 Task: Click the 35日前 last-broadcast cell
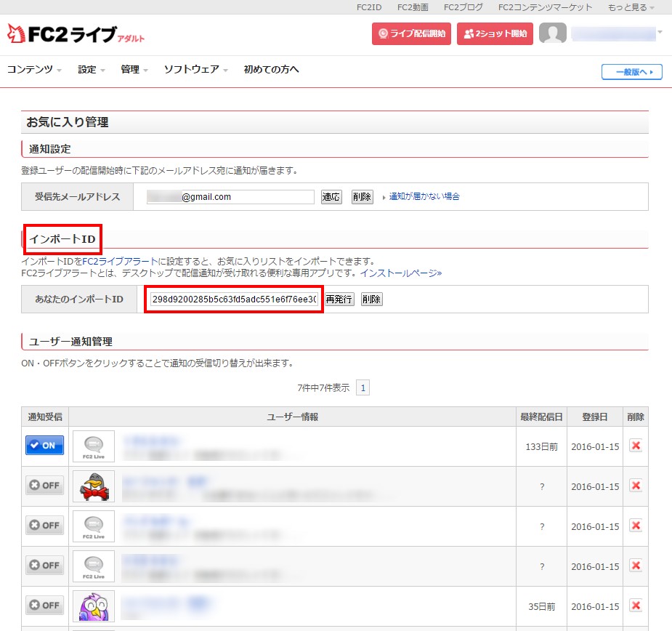point(542,607)
